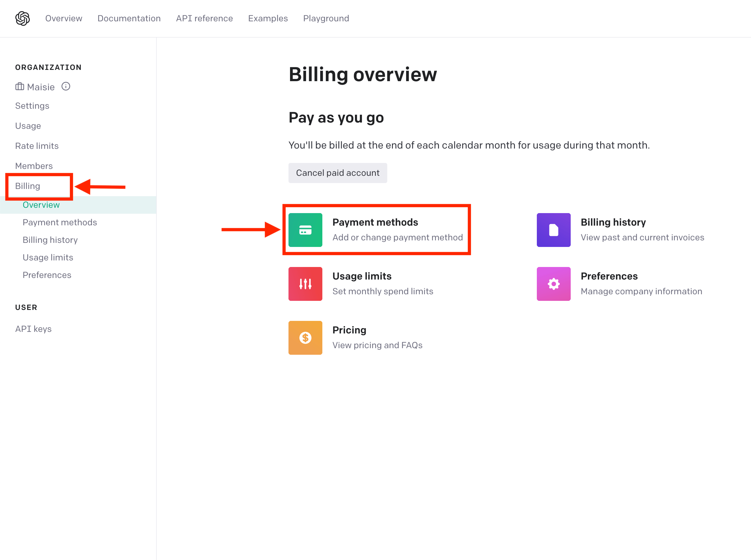Select Settings in the organization sidebar
This screenshot has width=751, height=560.
[x=32, y=106]
